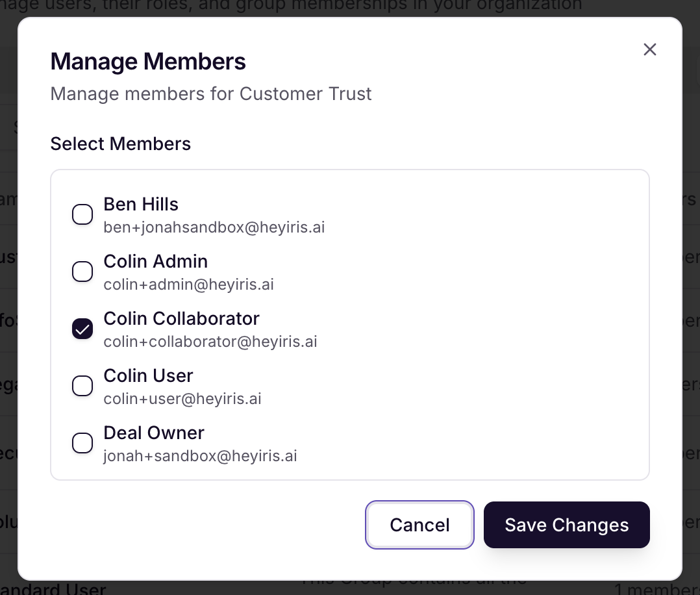The image size is (700, 595).
Task: Check the Colin Admin checkbox
Action: point(82,272)
